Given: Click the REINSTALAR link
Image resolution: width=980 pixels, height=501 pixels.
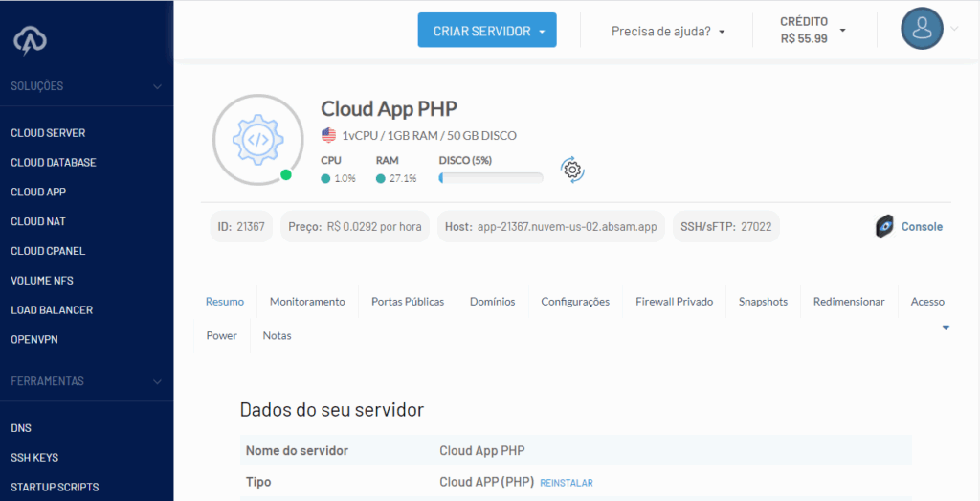Looking at the screenshot, I should [x=566, y=483].
